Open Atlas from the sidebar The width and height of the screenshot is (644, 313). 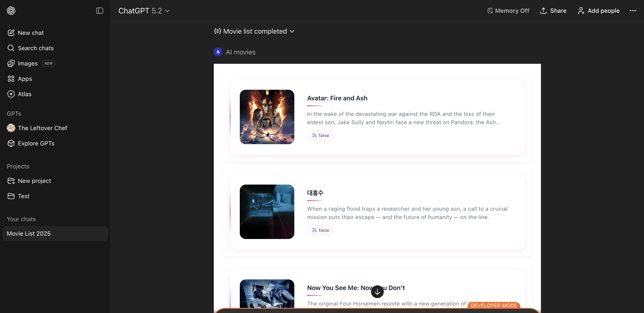(x=24, y=94)
